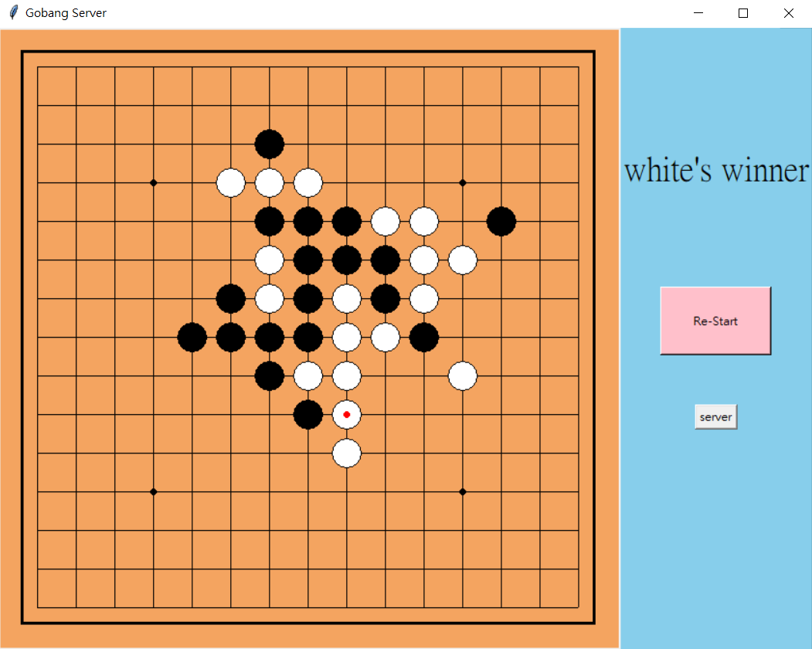Click the topmost black stone on the board
The width and height of the screenshot is (812, 649).
[269, 144]
